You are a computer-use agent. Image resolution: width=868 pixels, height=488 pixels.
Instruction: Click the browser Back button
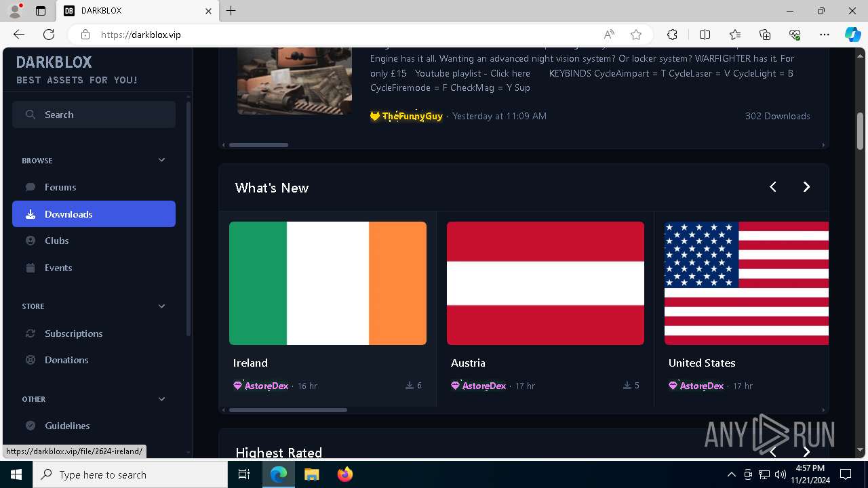(19, 35)
